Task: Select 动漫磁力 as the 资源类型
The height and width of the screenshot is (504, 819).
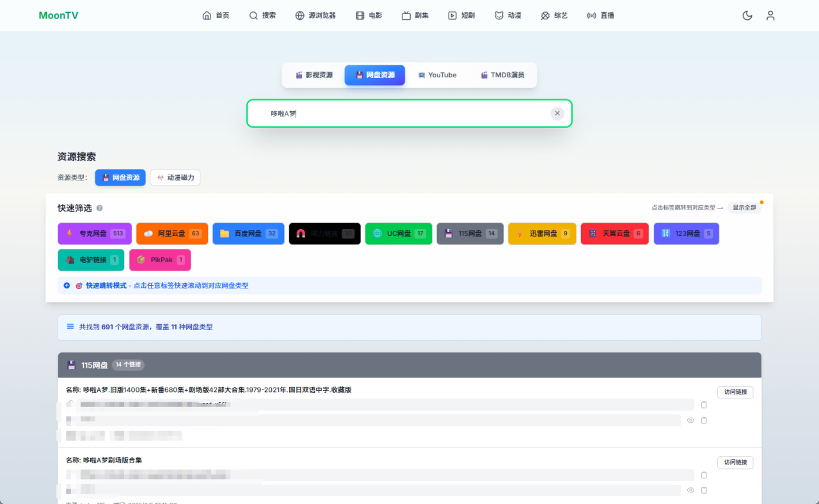Action: pos(175,178)
